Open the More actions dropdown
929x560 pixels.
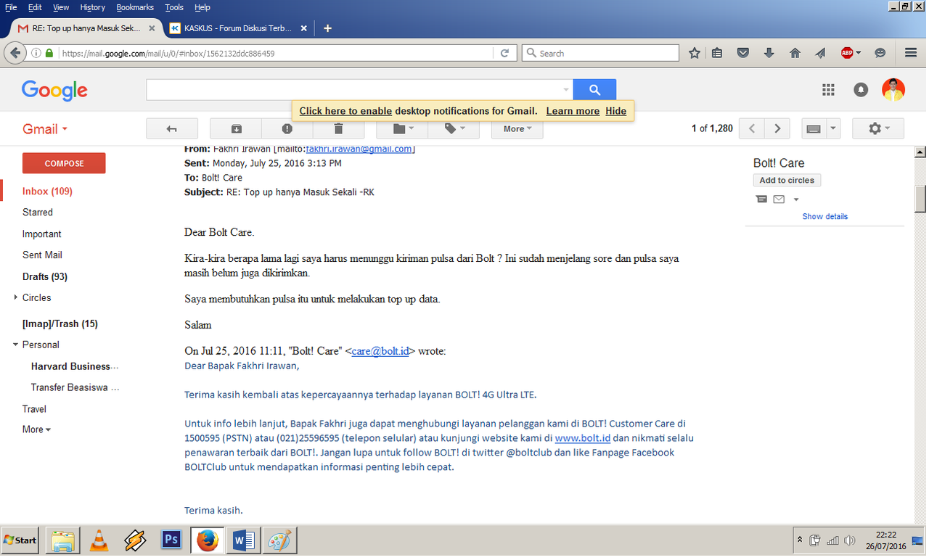coord(517,128)
